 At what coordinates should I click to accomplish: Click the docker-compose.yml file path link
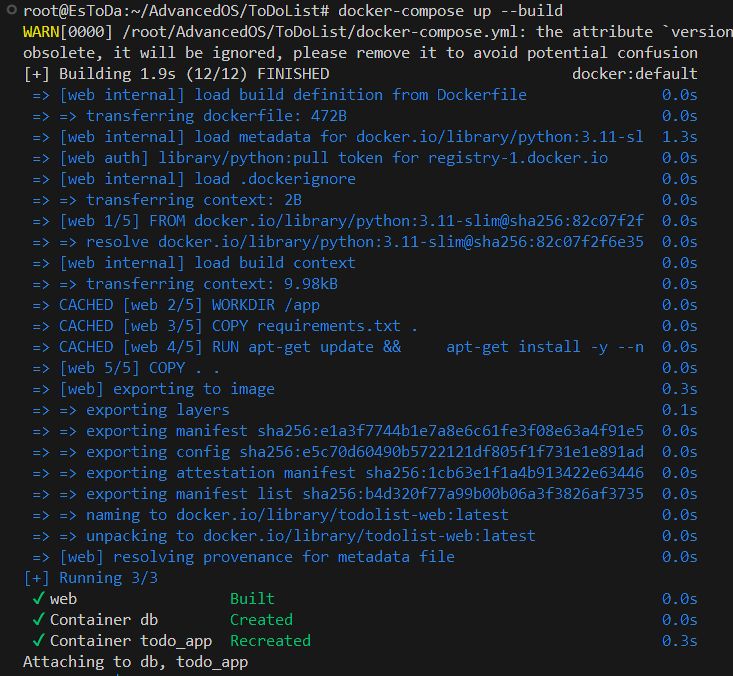pyautogui.click(x=320, y=32)
